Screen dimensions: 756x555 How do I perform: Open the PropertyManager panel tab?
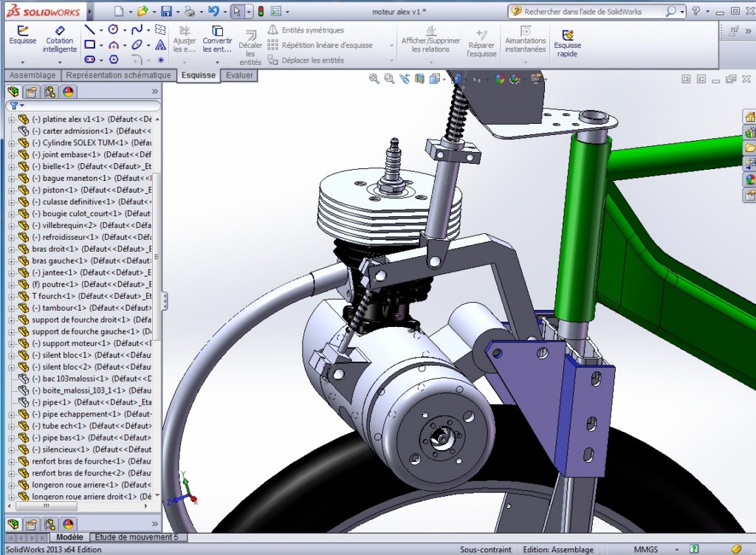tap(31, 92)
